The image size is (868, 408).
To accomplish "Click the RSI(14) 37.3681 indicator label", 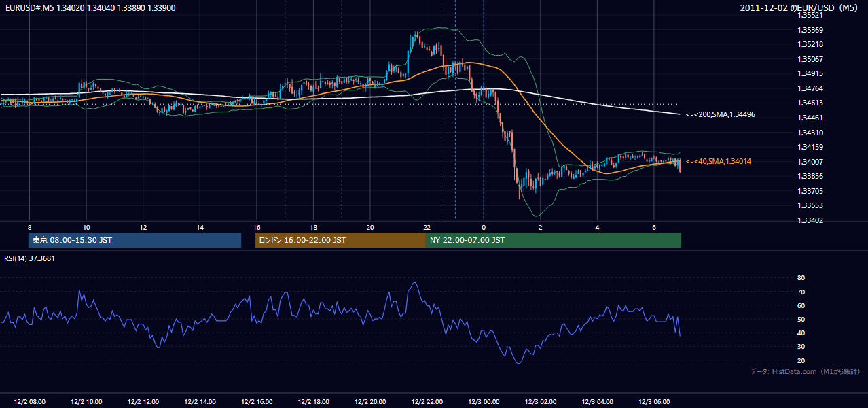I will coord(29,258).
